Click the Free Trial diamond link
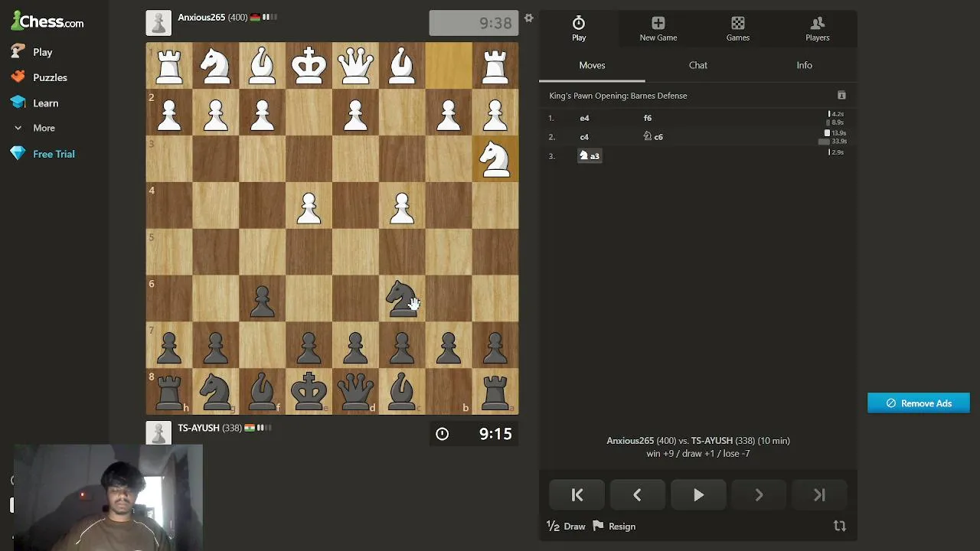This screenshot has width=980, height=551. [x=43, y=154]
